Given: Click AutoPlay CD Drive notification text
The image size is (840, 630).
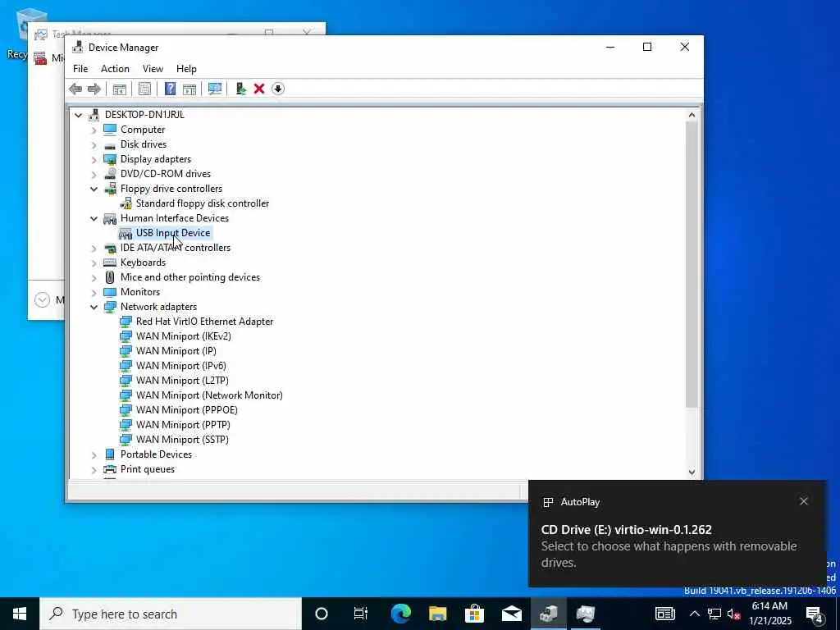Looking at the screenshot, I should [x=669, y=546].
